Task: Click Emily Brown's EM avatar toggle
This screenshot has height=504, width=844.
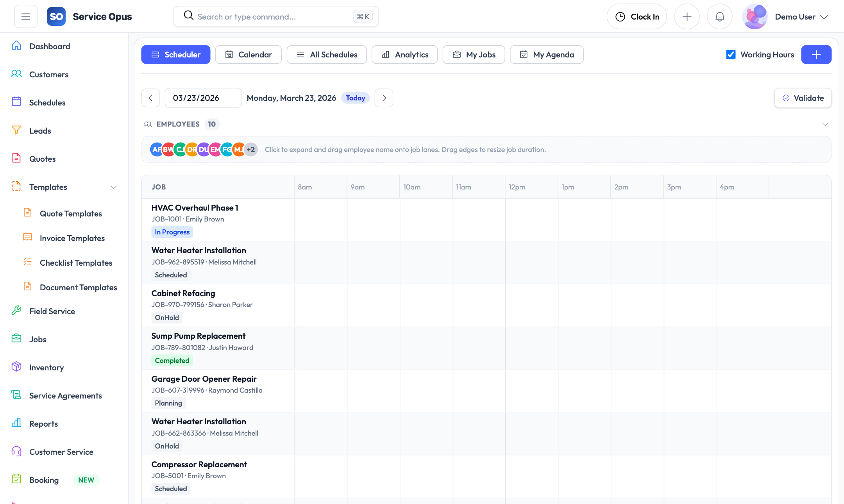Action: tap(215, 149)
